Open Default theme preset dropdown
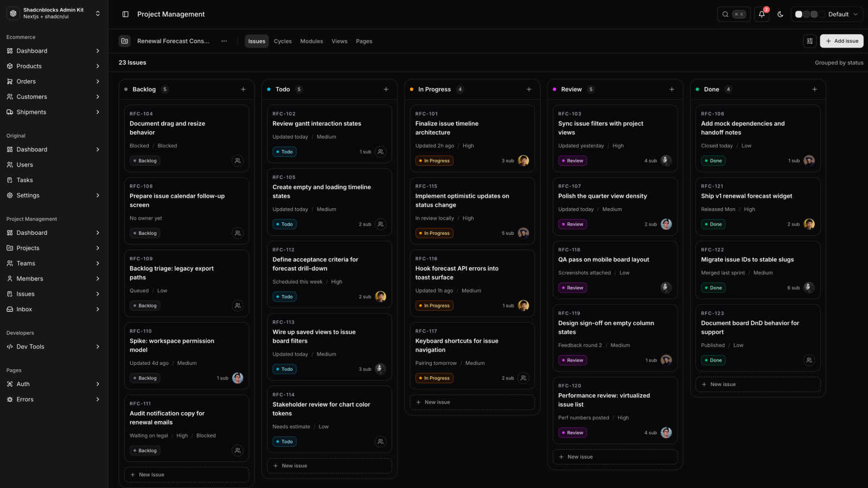 pyautogui.click(x=827, y=14)
